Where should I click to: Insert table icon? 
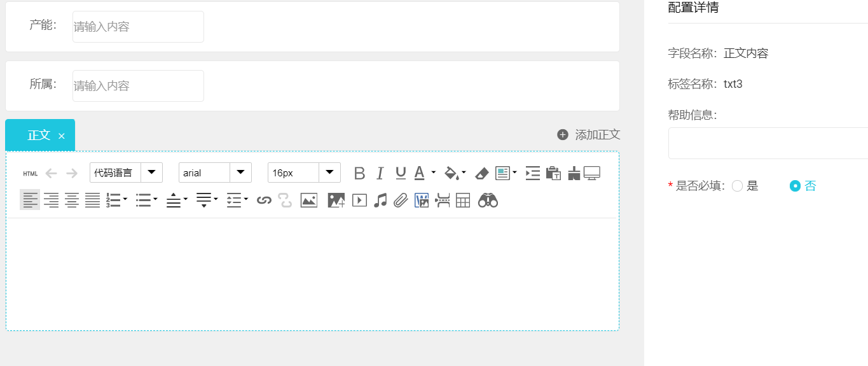point(463,201)
